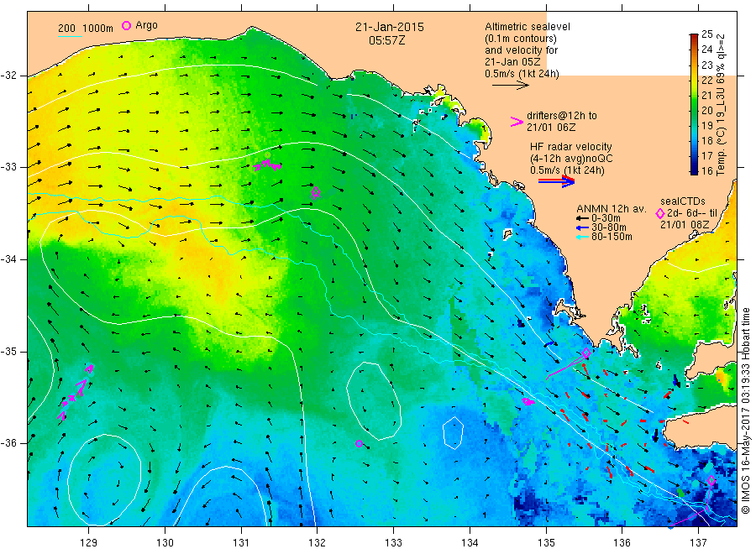Click the colorbar at the 16 degree end
The image size is (756, 554).
694,171
